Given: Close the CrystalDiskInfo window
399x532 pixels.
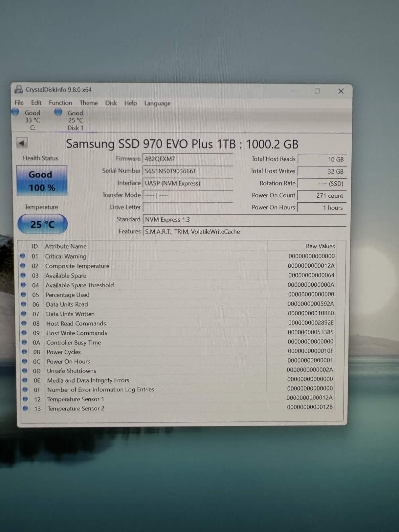Looking at the screenshot, I should 341,91.
